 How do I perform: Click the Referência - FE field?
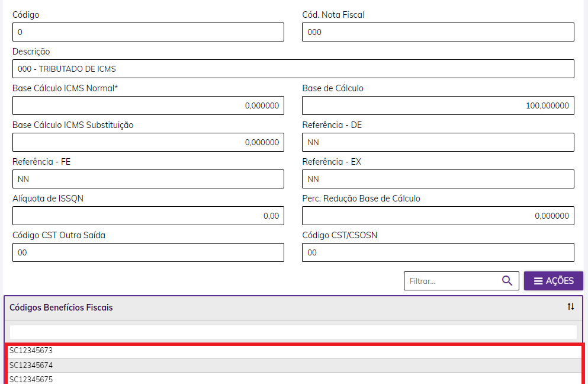point(148,179)
